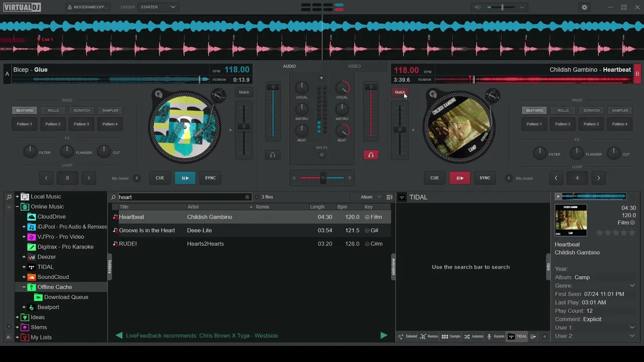The width and height of the screenshot is (644, 362).
Task: Click Mix Assist lightning icon on deck A
Action: click(x=136, y=178)
